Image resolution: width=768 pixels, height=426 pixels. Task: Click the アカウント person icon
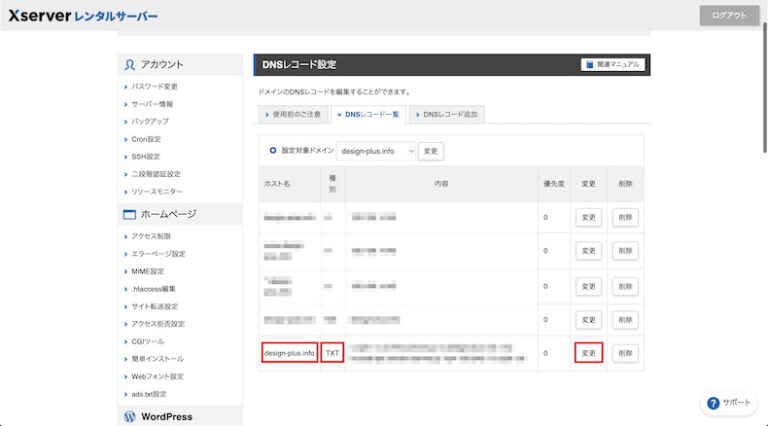click(x=130, y=65)
